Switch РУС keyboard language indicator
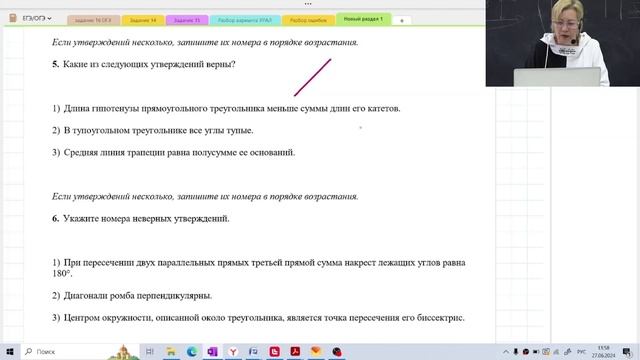Image resolution: width=640 pixels, height=360 pixels. click(581, 352)
